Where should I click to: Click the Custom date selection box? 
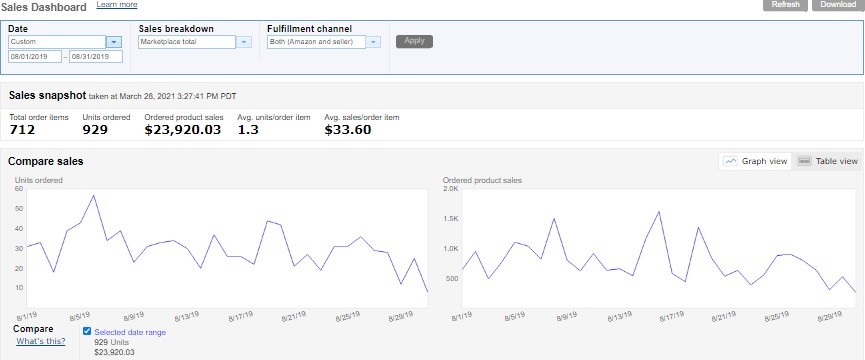(57, 42)
